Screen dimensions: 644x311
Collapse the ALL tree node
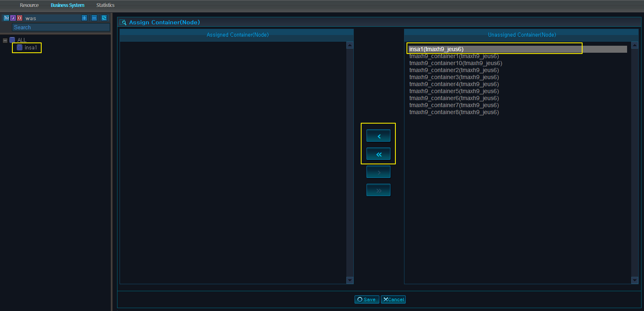(5, 40)
